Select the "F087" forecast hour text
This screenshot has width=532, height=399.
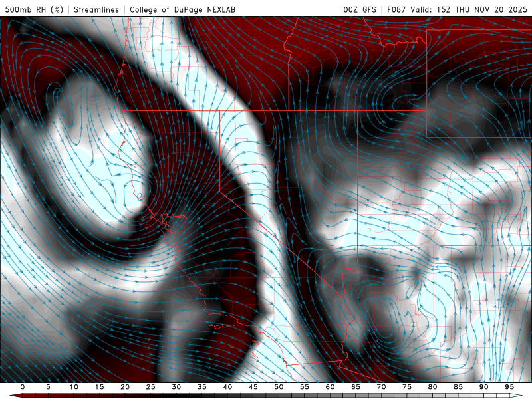point(396,9)
